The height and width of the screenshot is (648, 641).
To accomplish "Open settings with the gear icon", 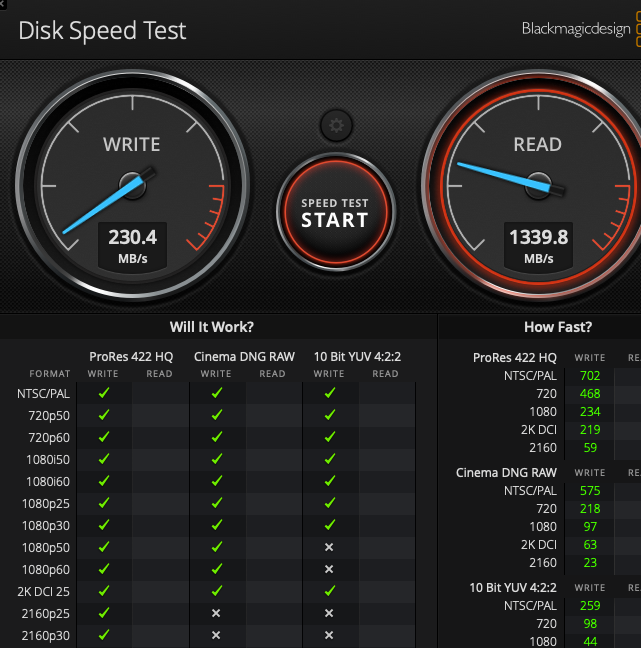I will click(x=335, y=126).
